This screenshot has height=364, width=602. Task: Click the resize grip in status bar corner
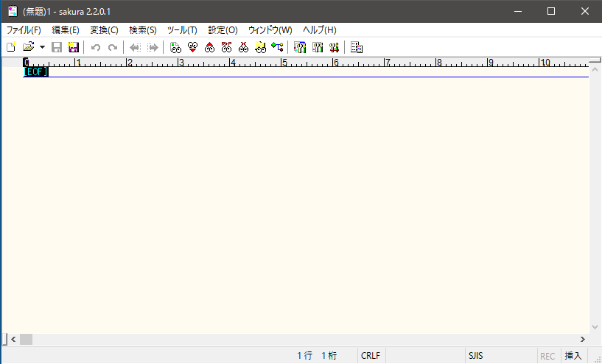[597, 358]
